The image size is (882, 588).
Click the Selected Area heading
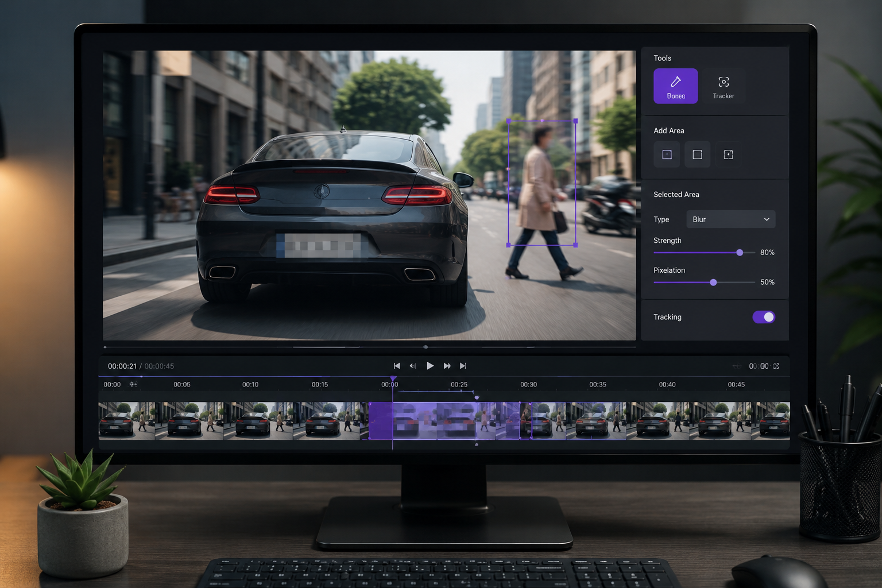click(x=676, y=195)
